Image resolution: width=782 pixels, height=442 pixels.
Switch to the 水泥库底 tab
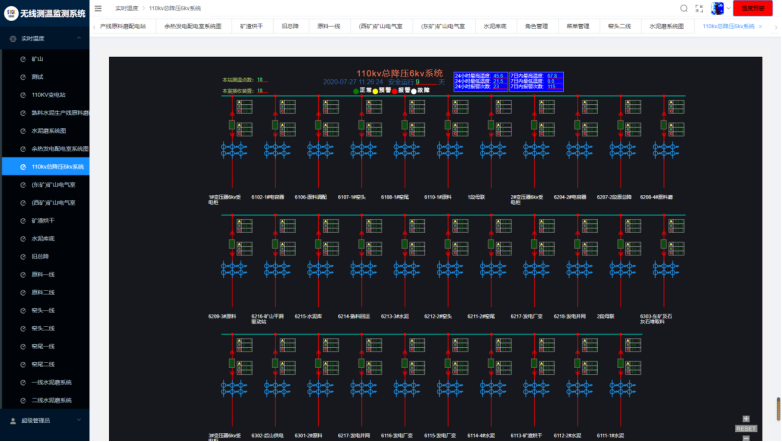click(494, 26)
